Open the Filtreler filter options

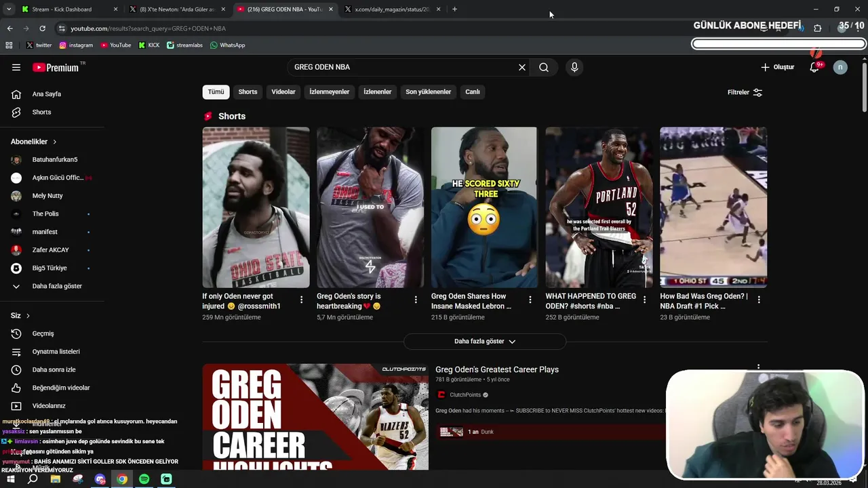point(745,92)
